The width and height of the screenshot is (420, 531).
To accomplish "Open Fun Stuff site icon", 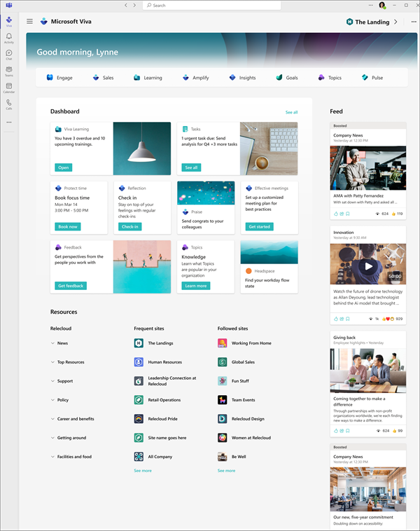I will [222, 381].
